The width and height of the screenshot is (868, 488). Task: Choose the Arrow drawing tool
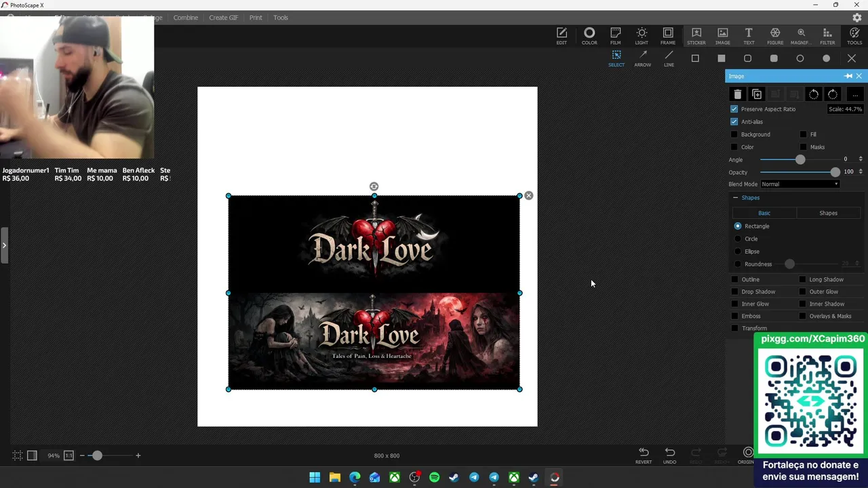coord(643,58)
